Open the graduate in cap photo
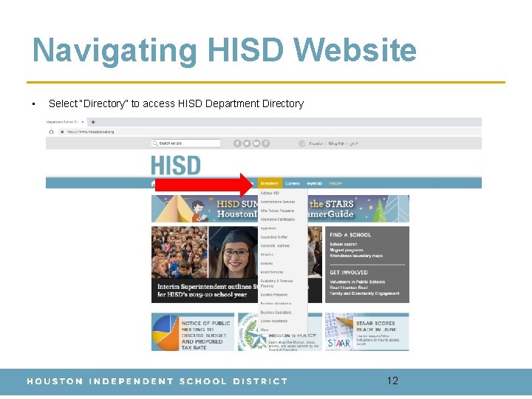This screenshot has height=399, width=532. tap(233, 252)
